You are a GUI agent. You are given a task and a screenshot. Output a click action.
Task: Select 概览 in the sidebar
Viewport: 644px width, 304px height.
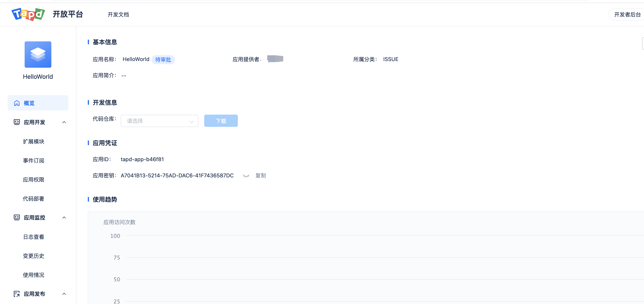pyautogui.click(x=38, y=103)
